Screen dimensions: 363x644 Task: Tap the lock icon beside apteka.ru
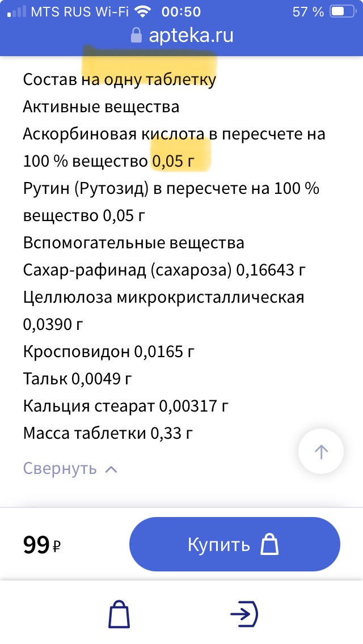(136, 35)
